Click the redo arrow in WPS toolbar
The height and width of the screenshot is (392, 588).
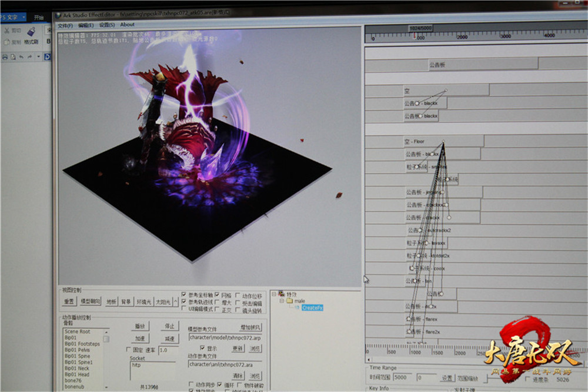[x=29, y=57]
